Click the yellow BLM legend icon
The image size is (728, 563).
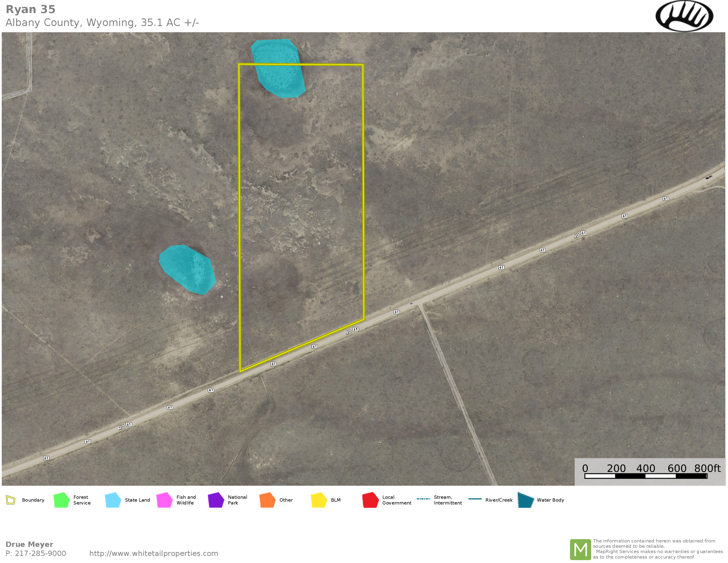319,500
